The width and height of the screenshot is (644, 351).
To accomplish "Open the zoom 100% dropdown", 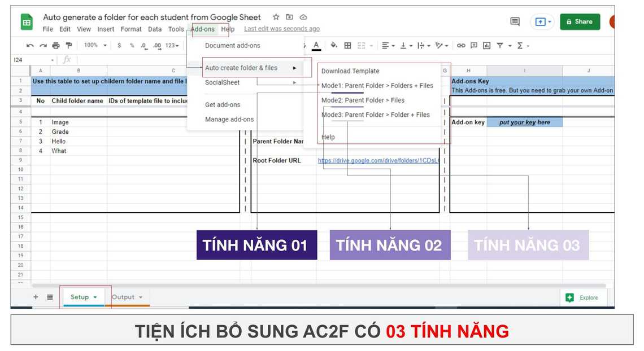I will [95, 46].
